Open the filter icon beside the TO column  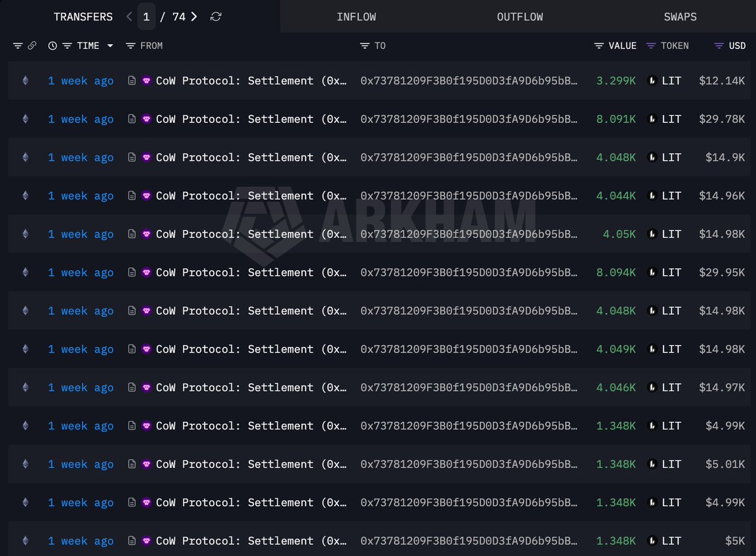click(x=365, y=46)
